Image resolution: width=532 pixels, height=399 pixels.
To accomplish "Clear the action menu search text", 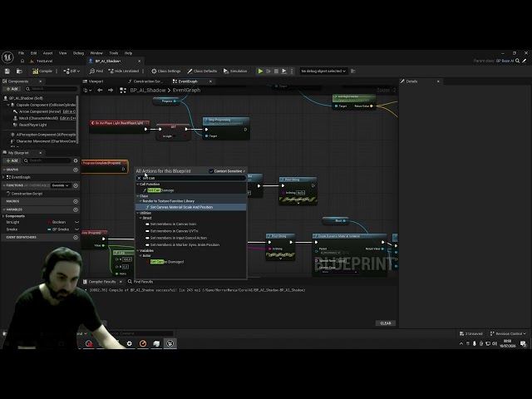I will [x=139, y=178].
